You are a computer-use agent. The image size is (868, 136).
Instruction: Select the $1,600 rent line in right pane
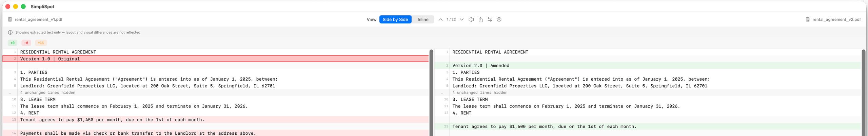[x=544, y=126]
